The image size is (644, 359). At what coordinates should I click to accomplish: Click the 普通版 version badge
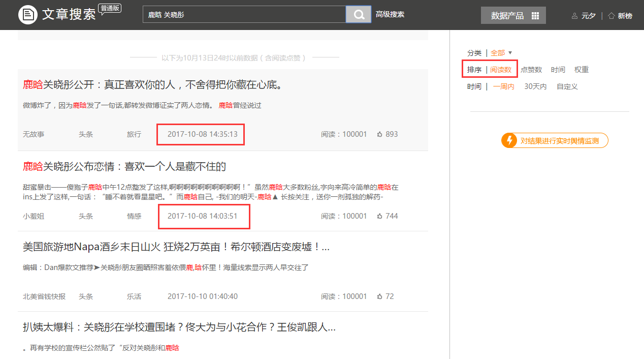point(110,9)
